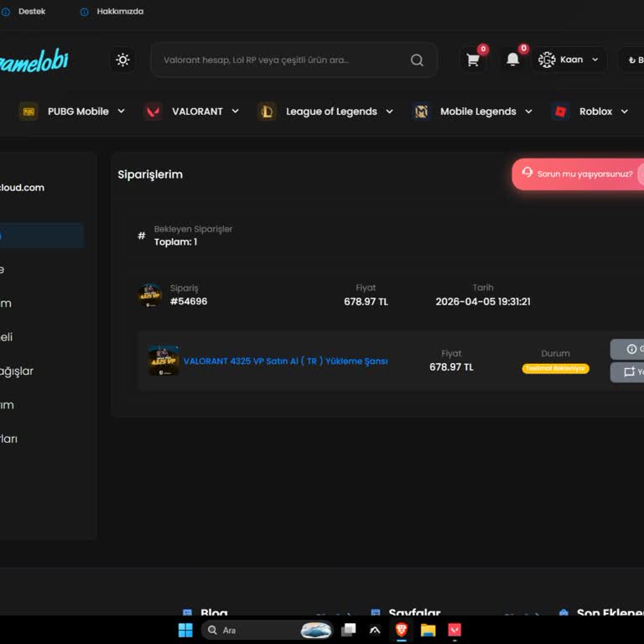Open the Brave browser taskbar icon
Image resolution: width=644 pixels, height=644 pixels.
pyautogui.click(x=402, y=630)
